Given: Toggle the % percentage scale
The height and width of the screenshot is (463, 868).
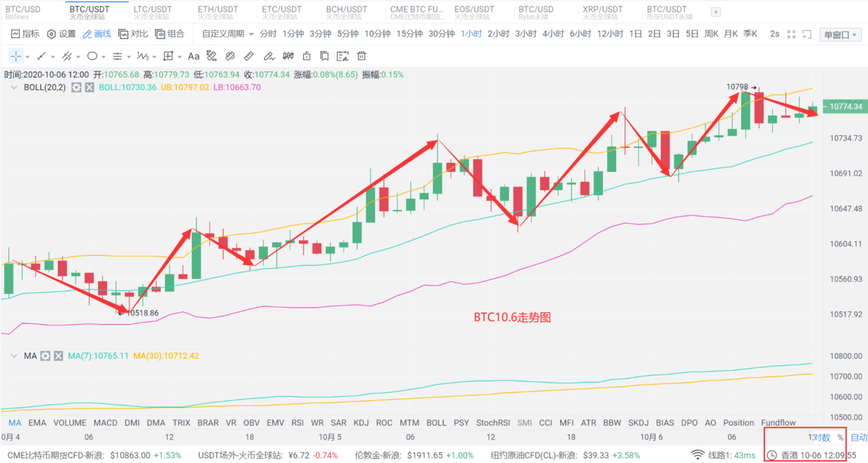Looking at the screenshot, I should tap(840, 438).
